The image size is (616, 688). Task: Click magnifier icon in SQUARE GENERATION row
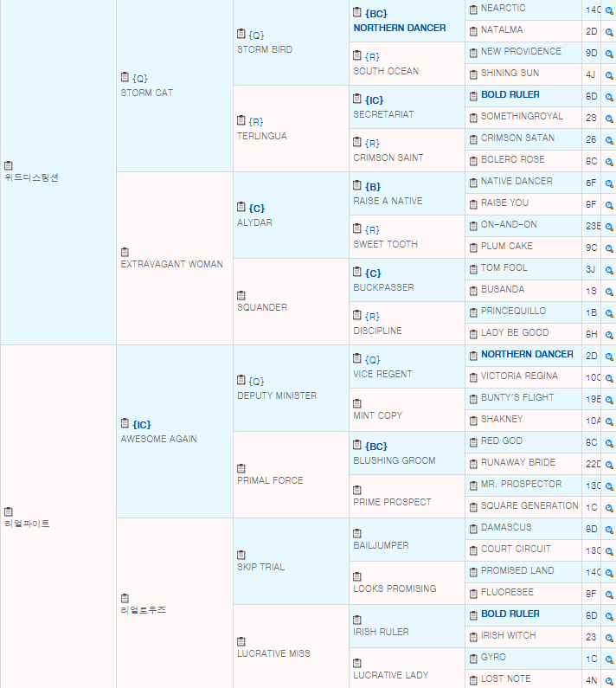pos(609,508)
